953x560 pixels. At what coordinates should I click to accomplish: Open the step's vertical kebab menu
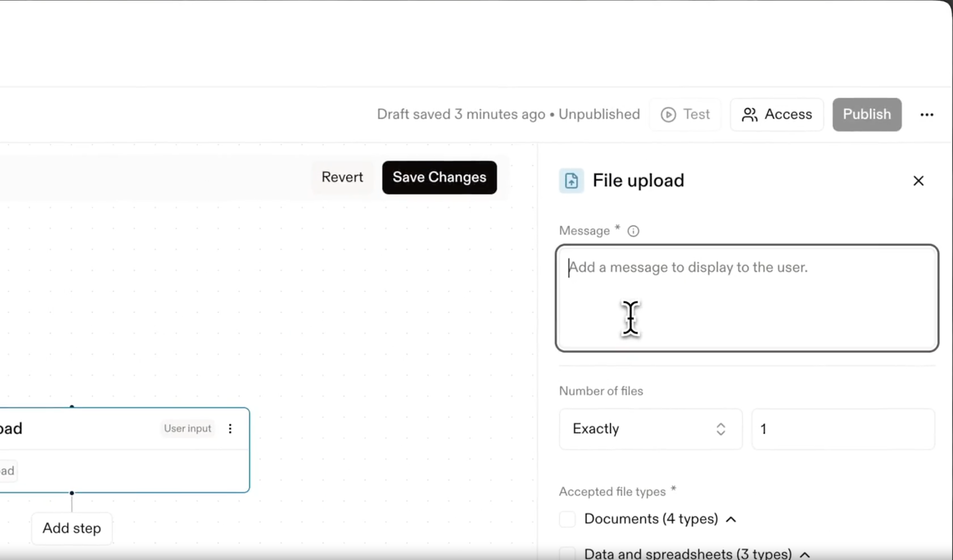click(x=230, y=429)
